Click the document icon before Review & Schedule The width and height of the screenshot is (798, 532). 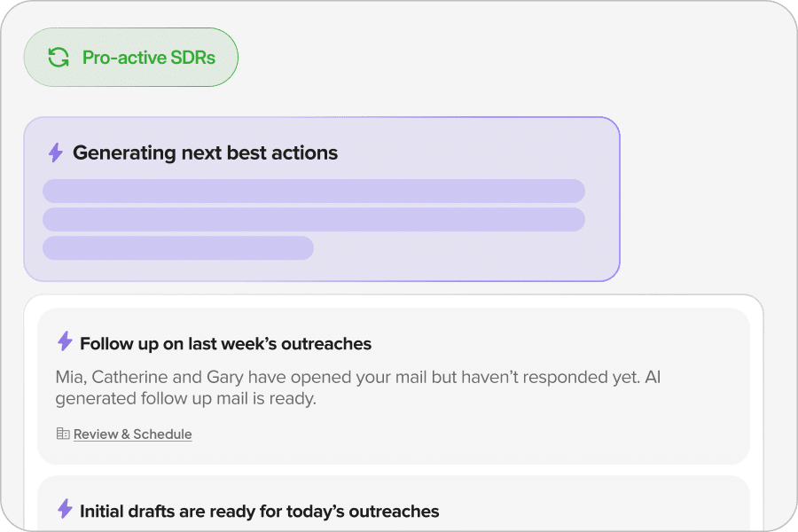[x=63, y=434]
